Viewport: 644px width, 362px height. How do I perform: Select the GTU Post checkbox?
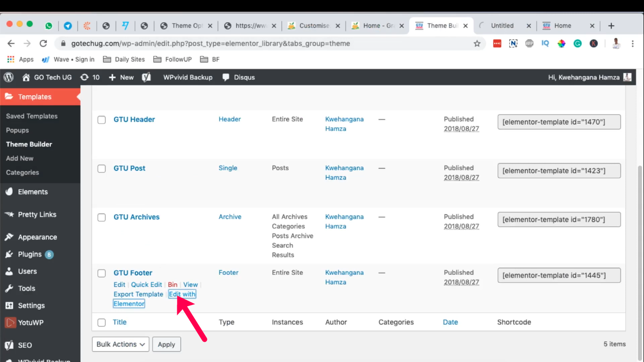point(101,168)
